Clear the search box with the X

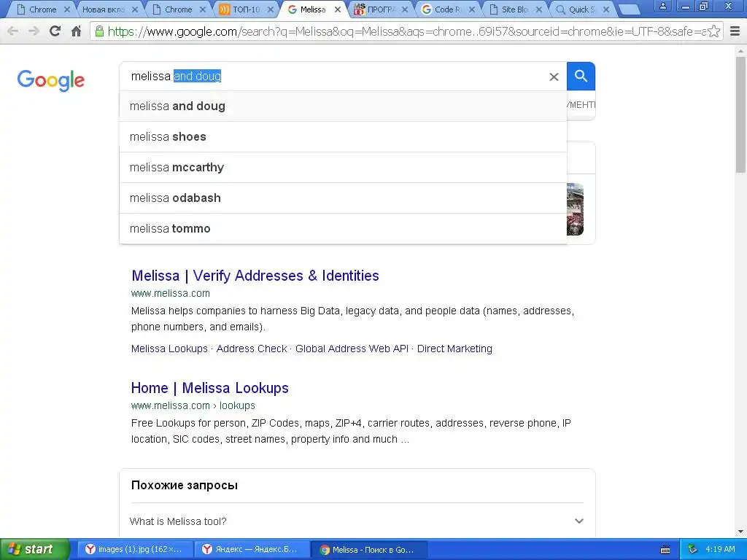coord(554,77)
